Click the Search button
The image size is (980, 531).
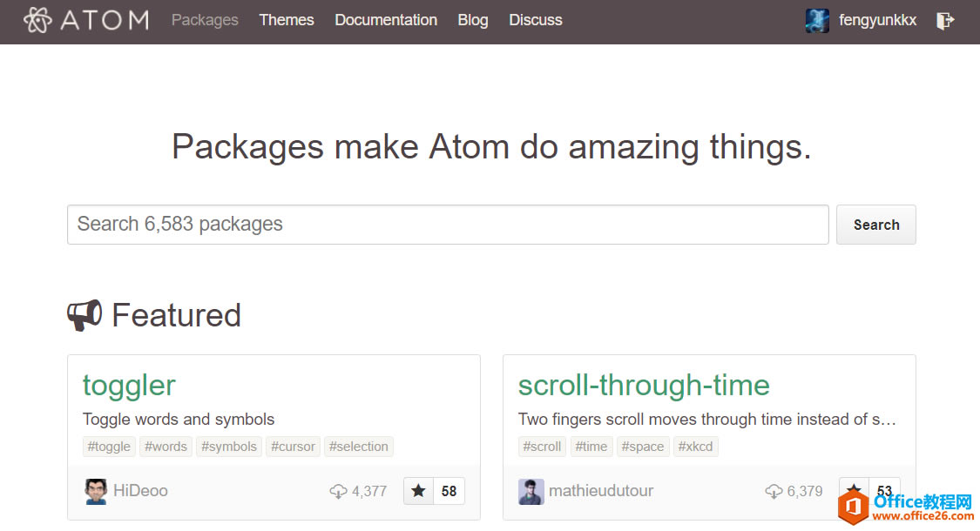coord(875,224)
